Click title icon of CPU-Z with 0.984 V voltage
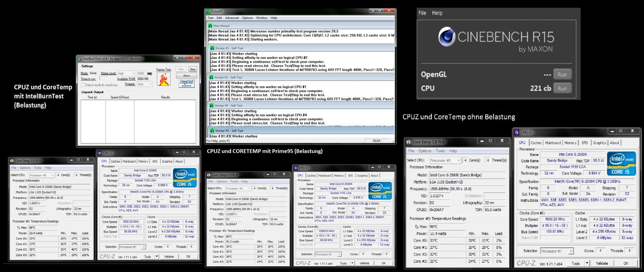644x272 pixels. tap(517, 132)
